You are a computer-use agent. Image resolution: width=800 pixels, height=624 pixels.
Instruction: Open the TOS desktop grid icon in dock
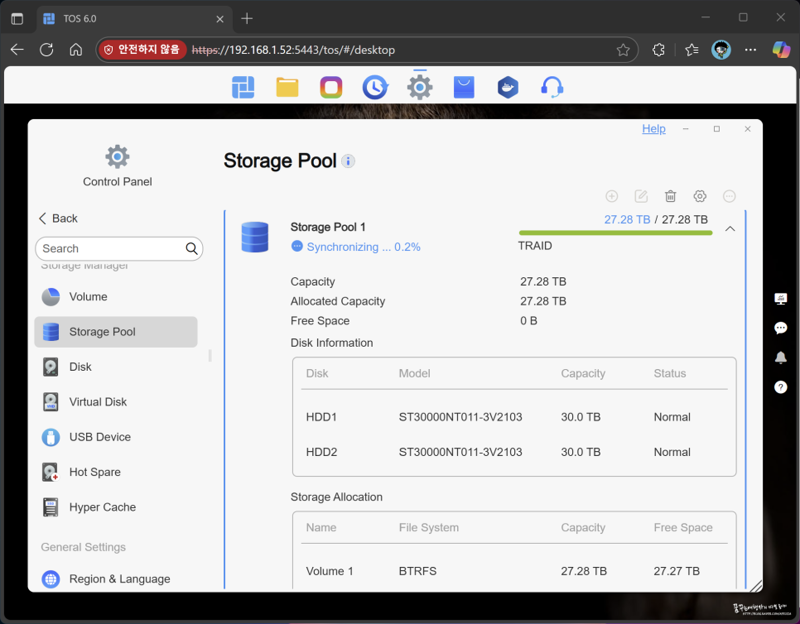[243, 87]
